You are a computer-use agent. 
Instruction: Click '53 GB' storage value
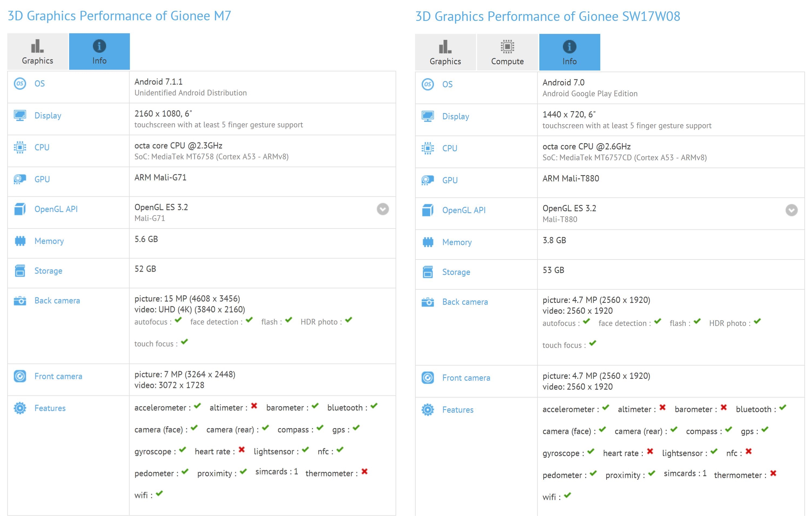pyautogui.click(x=553, y=270)
